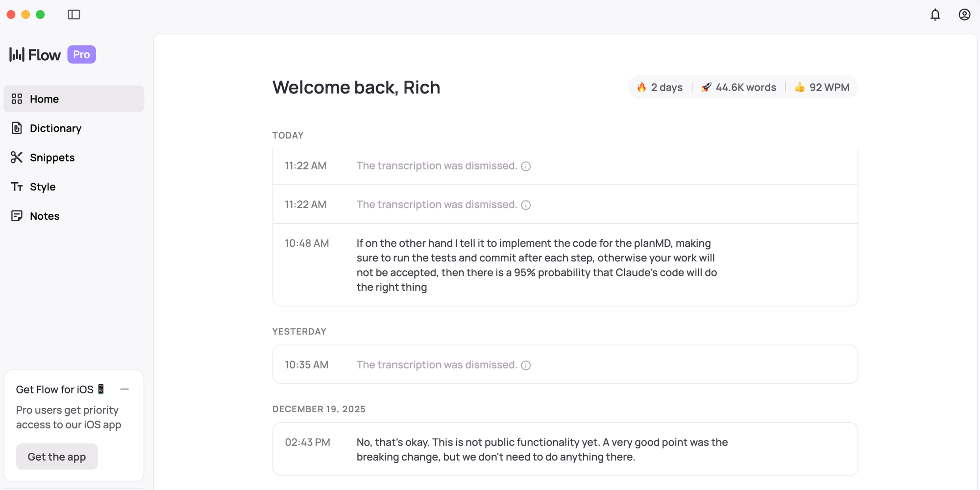This screenshot has height=490, width=980.
Task: Open the notifications bell
Action: [x=935, y=15]
